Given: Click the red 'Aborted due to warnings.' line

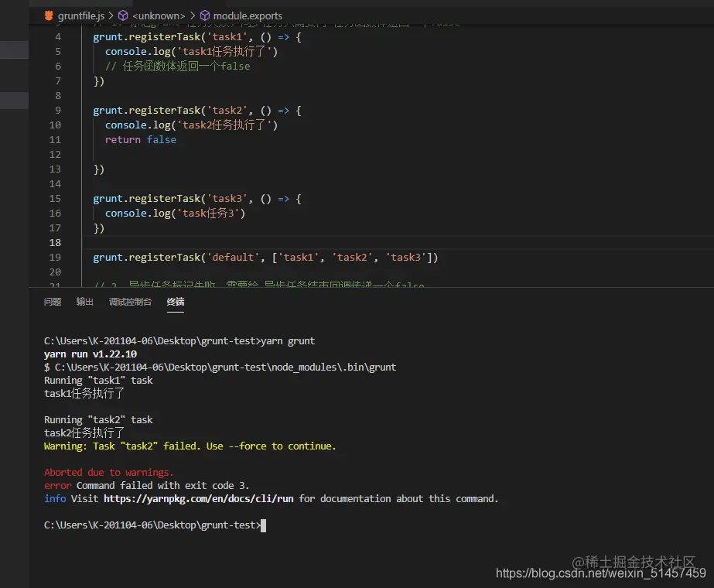Looking at the screenshot, I should 108,472.
